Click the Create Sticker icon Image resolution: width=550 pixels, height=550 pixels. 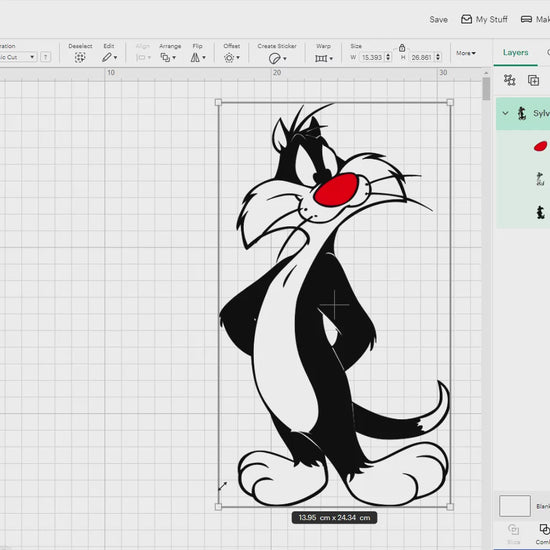(x=274, y=58)
